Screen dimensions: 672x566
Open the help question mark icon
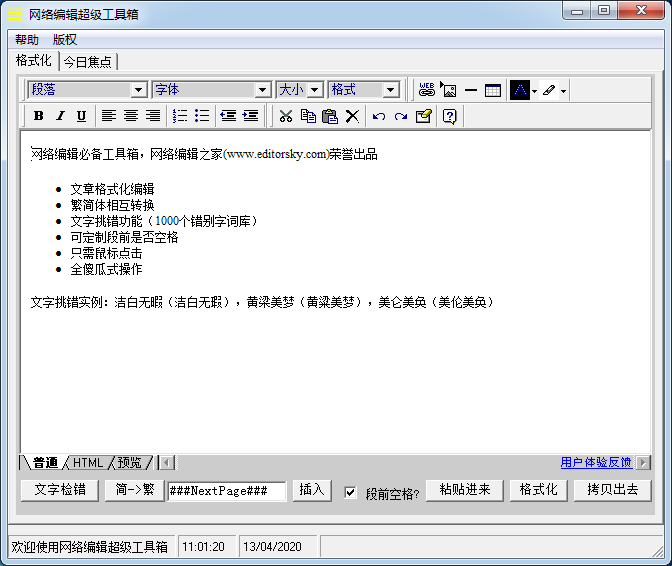(x=450, y=116)
